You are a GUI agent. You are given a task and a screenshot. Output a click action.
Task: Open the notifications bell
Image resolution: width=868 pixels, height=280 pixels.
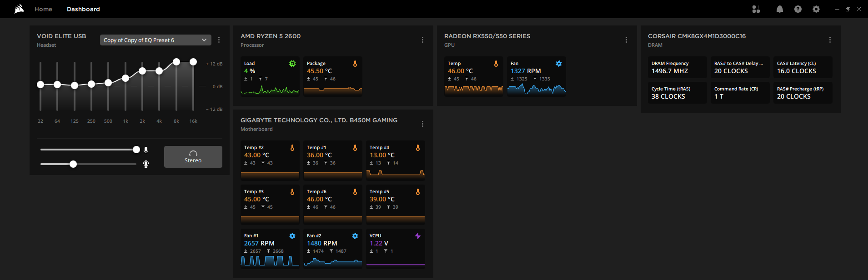tap(780, 9)
